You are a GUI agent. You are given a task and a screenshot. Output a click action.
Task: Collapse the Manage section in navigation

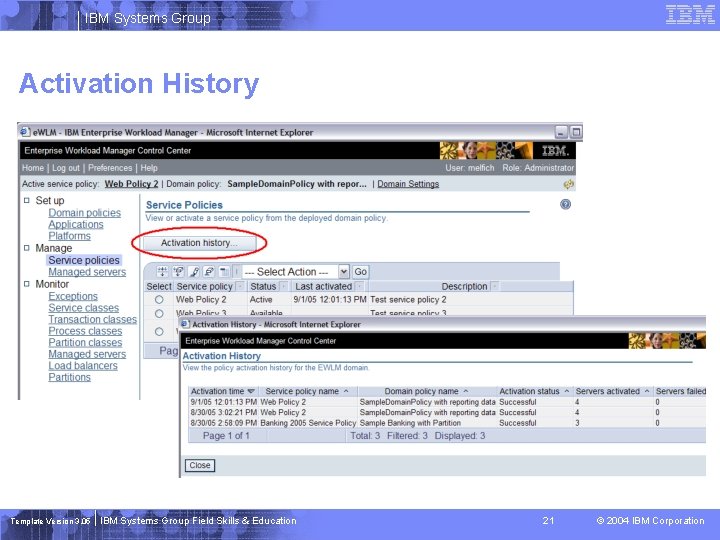click(27, 248)
